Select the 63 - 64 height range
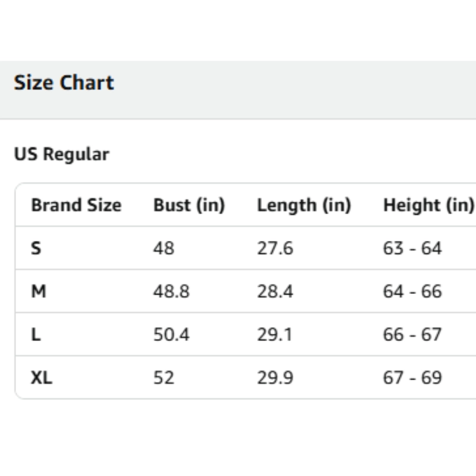Image resolution: width=476 pixels, height=476 pixels. coord(412,248)
